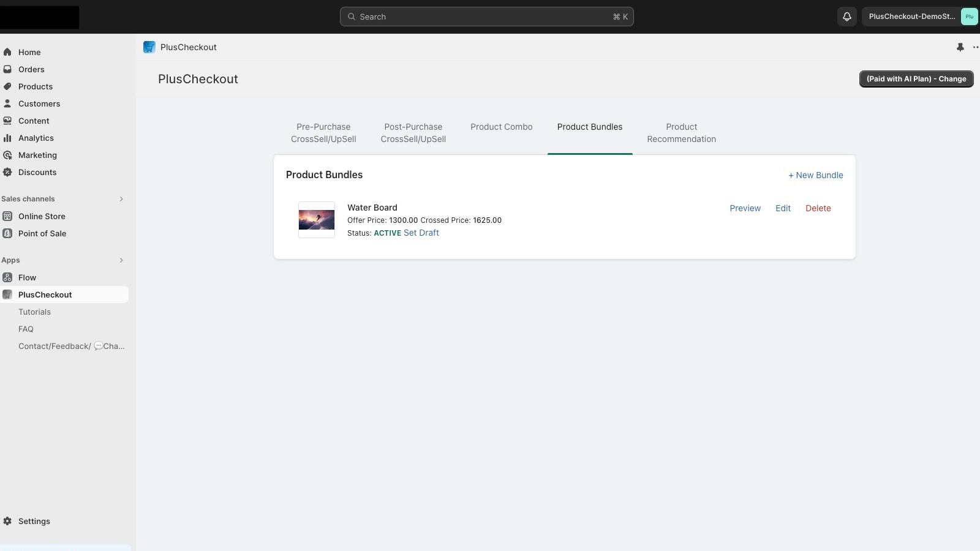The image size is (980, 551).
Task: Open the Customers section
Action: (39, 103)
